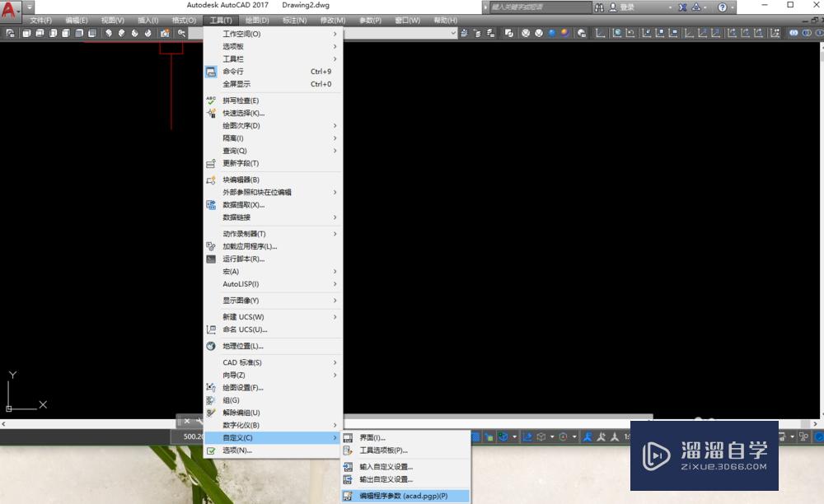Toggle snap mode in the status bar
The height and width of the screenshot is (504, 824).
(x=489, y=436)
